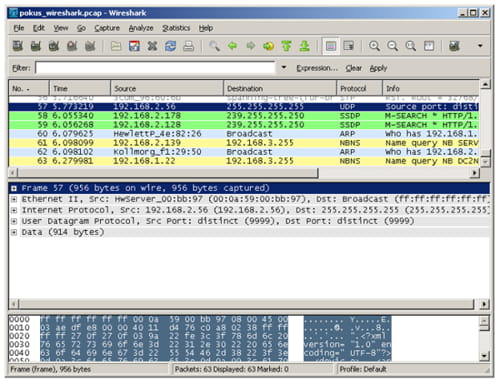
Task: Show hidden toolbar items arrow
Action: 480,46
